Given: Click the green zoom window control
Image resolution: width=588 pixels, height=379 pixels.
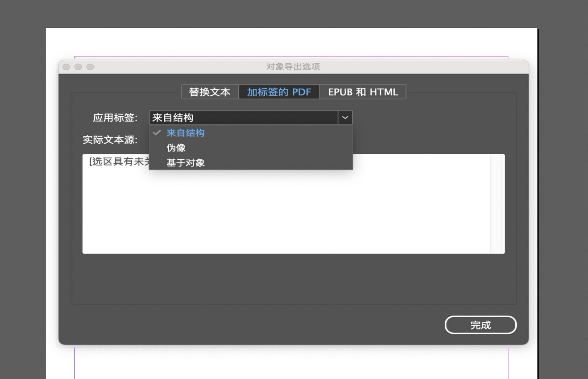Looking at the screenshot, I should [x=90, y=67].
